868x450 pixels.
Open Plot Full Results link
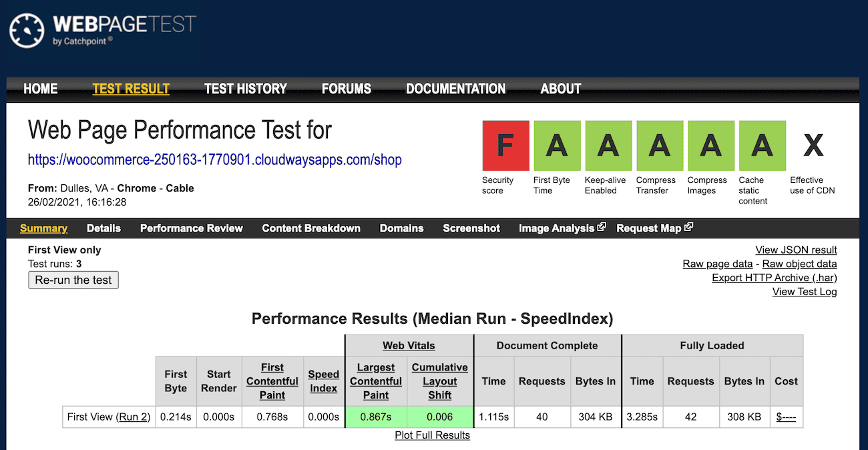pos(433,435)
